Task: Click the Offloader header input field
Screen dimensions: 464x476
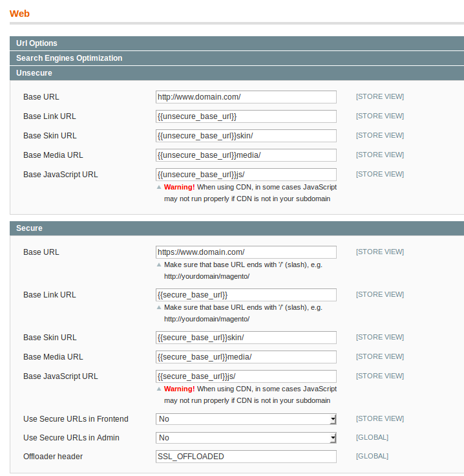Action: click(246, 457)
